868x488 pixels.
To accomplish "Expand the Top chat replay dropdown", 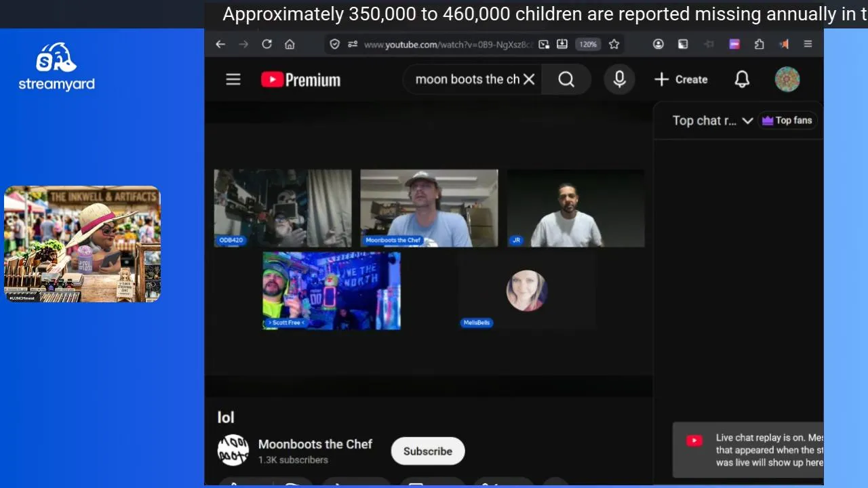I will [x=713, y=121].
